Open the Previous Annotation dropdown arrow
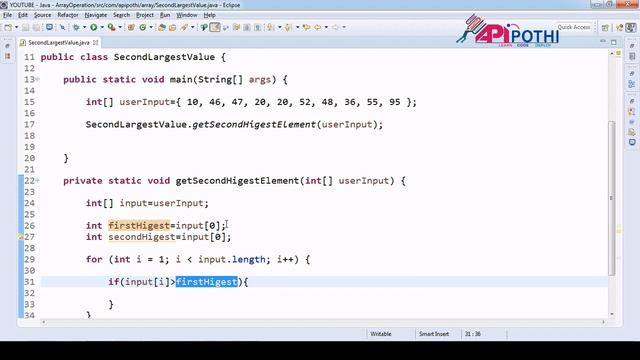The width and height of the screenshot is (640, 360). [x=298, y=27]
